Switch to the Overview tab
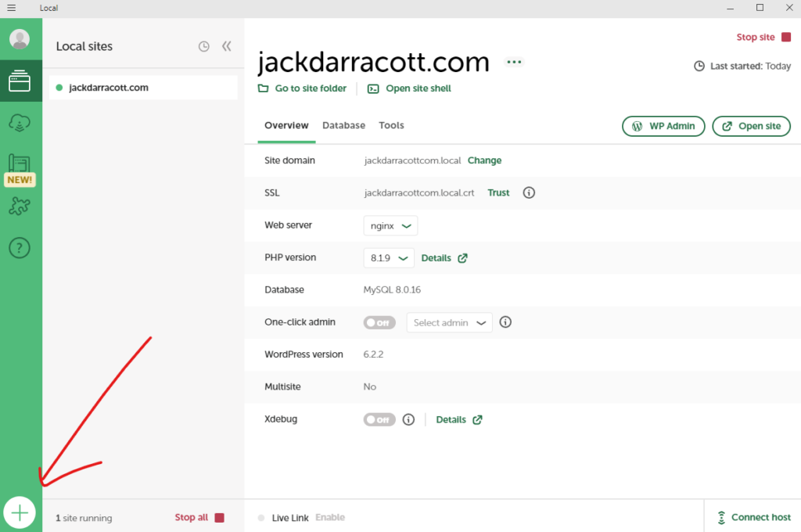Viewport: 801px width, 532px height. tap(286, 125)
